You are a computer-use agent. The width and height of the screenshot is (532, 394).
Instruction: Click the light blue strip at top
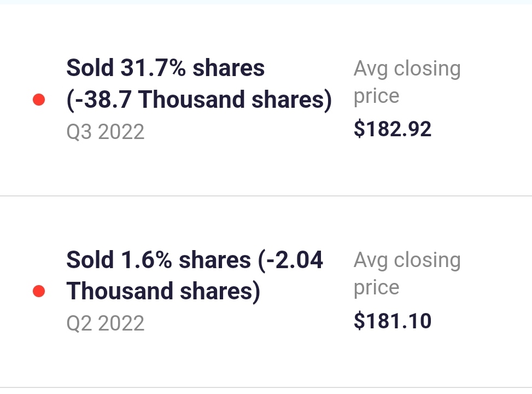[266, 2]
